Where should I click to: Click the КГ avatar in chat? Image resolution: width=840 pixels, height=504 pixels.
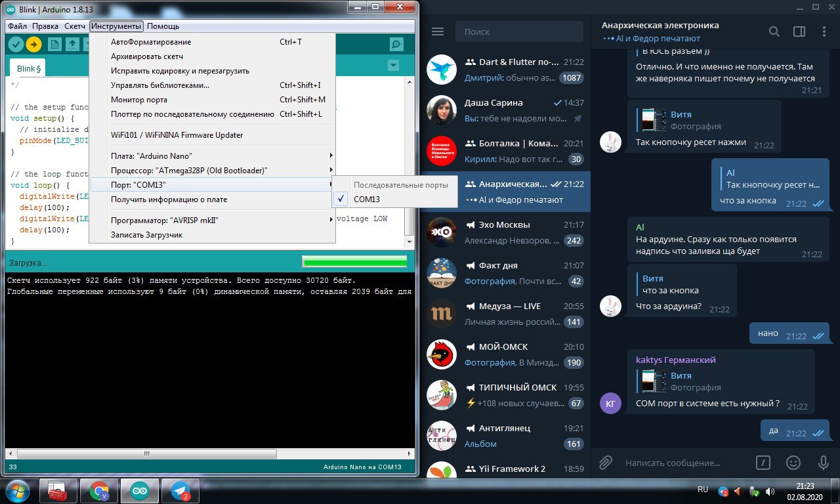click(610, 403)
